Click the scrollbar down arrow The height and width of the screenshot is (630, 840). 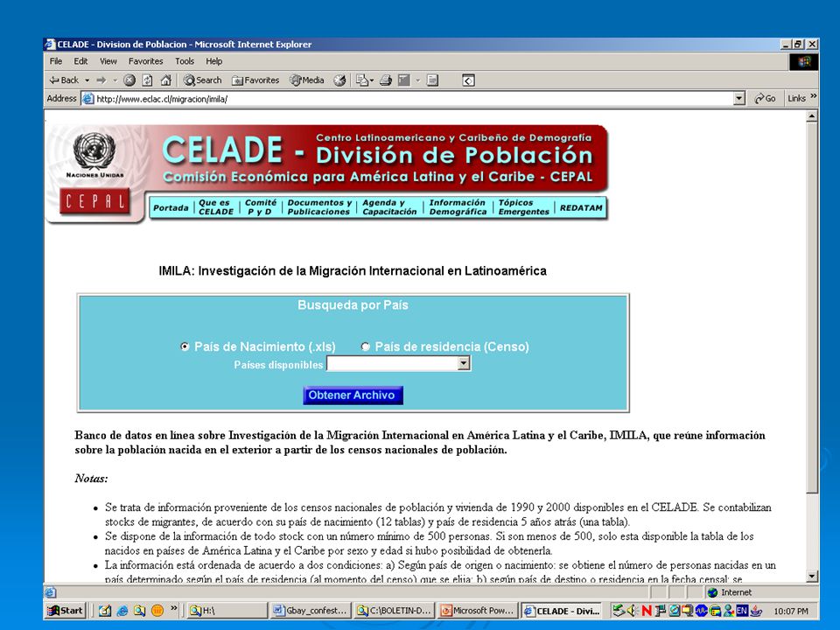812,577
